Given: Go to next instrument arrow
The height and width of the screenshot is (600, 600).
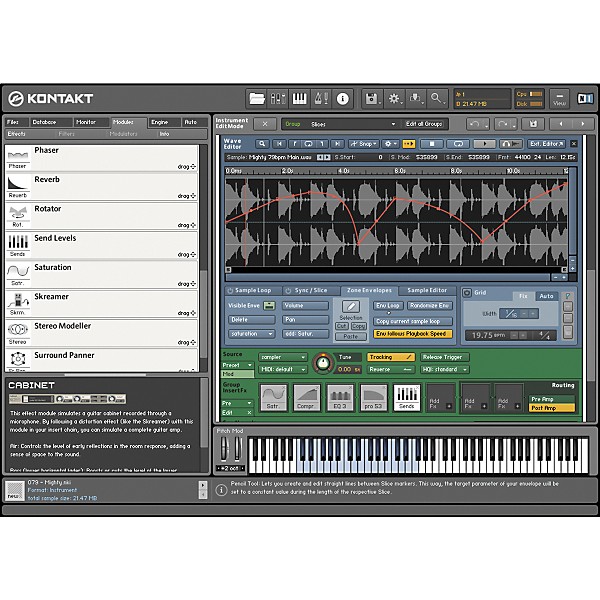Looking at the screenshot, I should click(583, 124).
